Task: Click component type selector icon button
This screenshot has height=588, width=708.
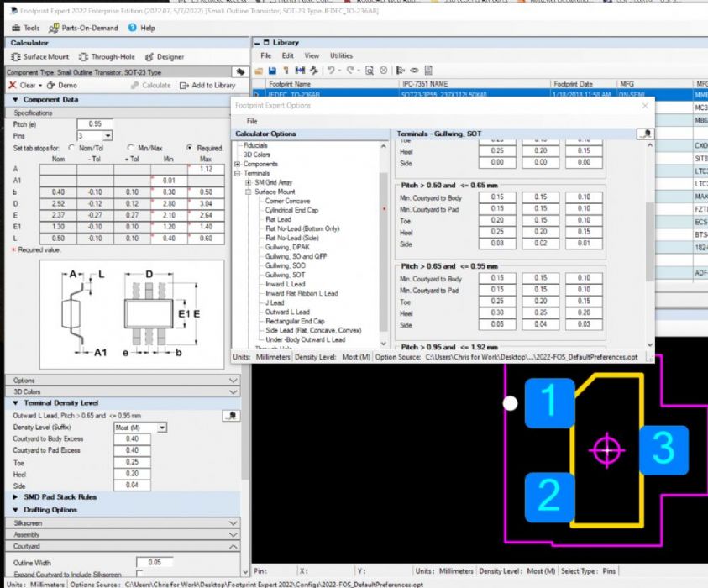Action: pos(239,71)
